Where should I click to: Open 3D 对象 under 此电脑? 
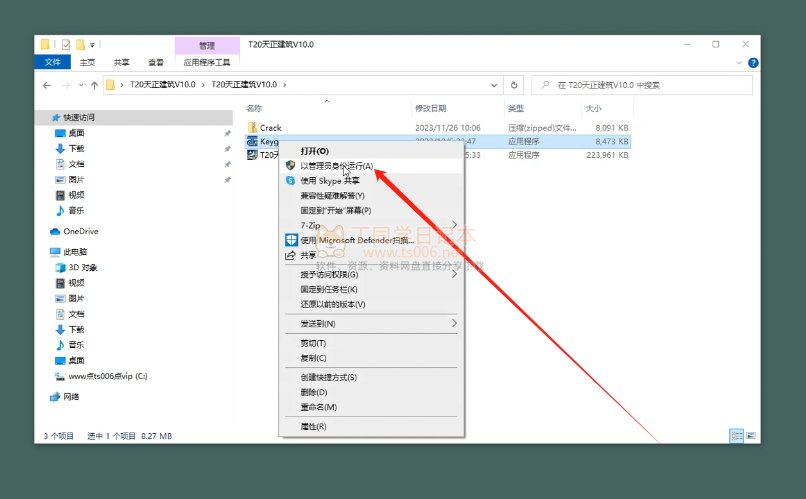click(x=82, y=267)
